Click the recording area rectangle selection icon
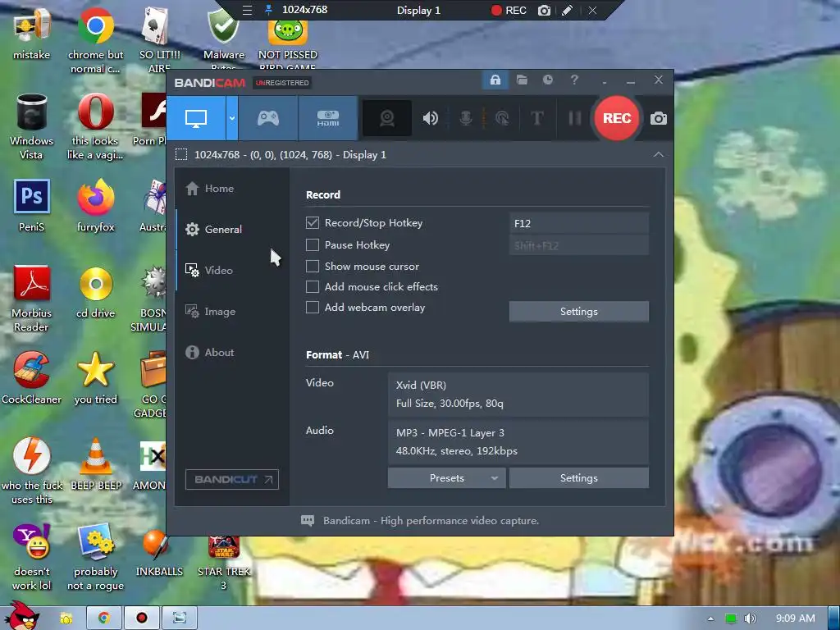The width and height of the screenshot is (840, 630). (x=181, y=155)
